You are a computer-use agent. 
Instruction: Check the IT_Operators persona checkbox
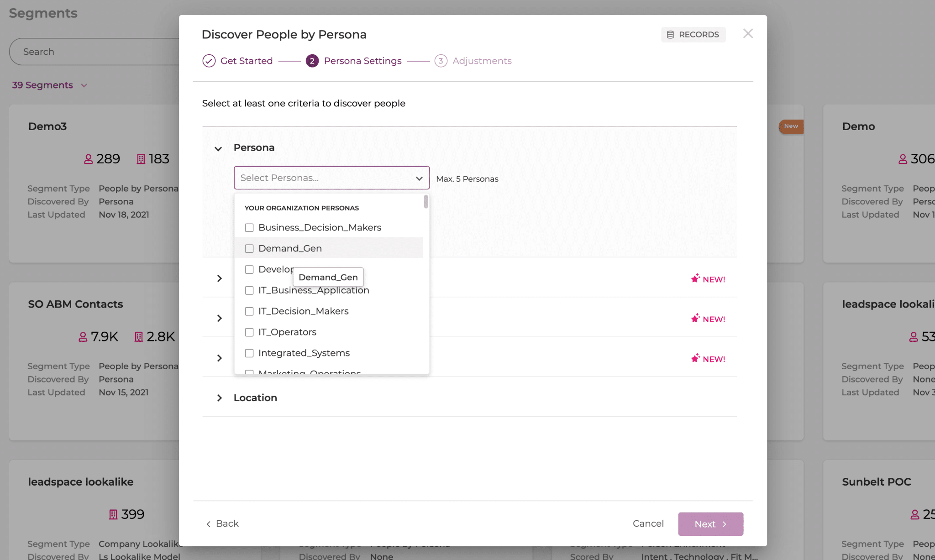(249, 332)
